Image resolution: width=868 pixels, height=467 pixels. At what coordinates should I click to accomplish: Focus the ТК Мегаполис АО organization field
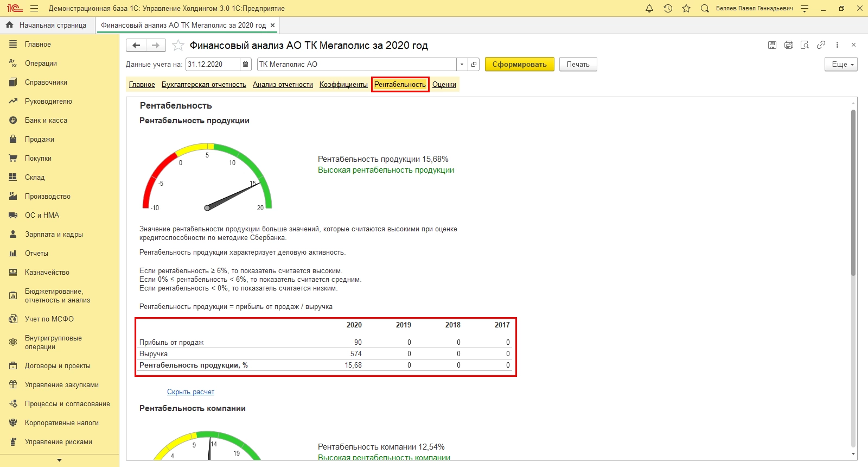[357, 64]
